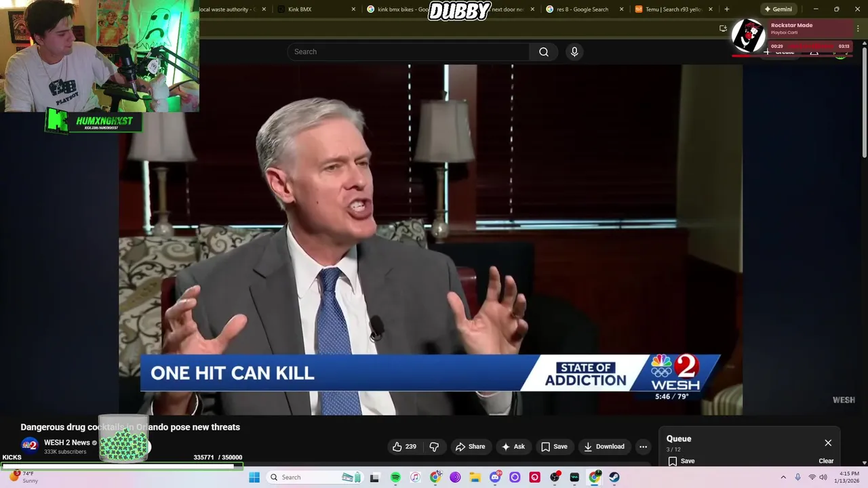Click the Rockstar Made album art

(749, 36)
